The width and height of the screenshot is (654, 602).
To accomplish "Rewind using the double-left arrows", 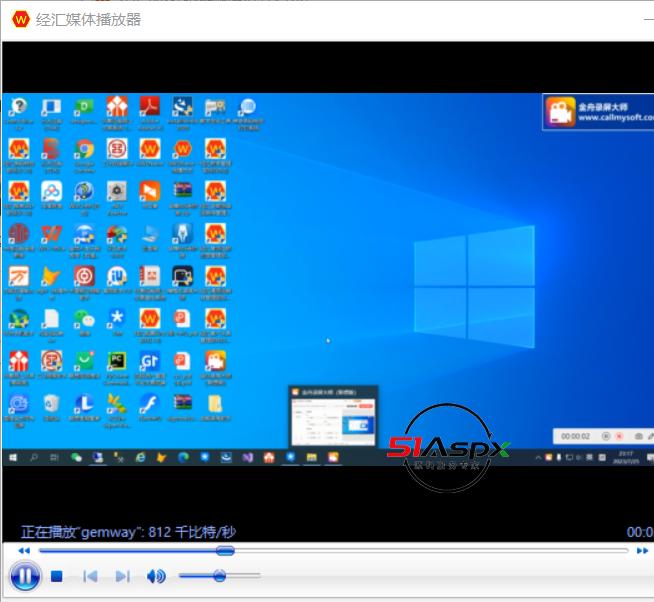I will click(x=24, y=551).
